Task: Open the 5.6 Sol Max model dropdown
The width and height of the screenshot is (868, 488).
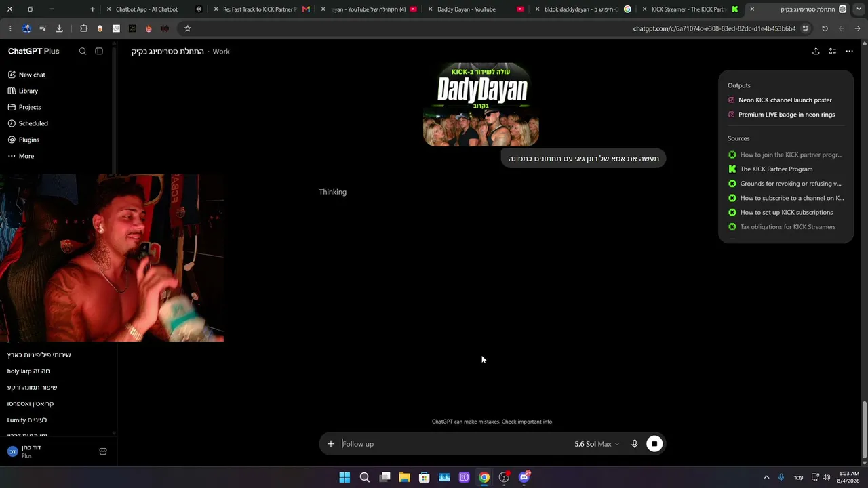Action: 597,444
